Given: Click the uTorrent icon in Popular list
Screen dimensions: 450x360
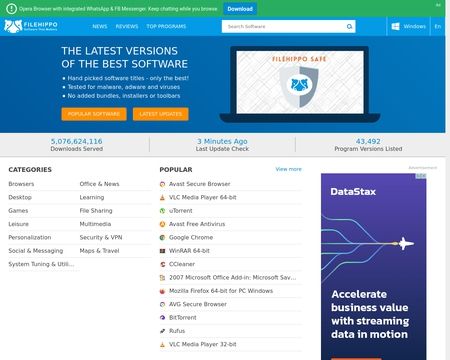Looking at the screenshot, I should [162, 211].
